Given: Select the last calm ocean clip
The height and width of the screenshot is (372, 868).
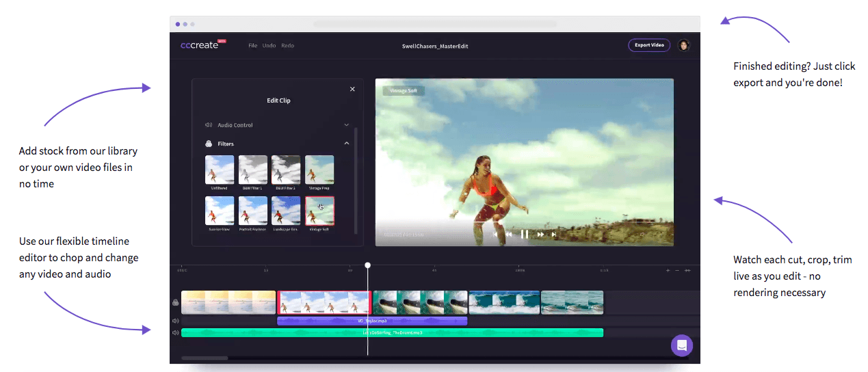Looking at the screenshot, I should [x=573, y=302].
